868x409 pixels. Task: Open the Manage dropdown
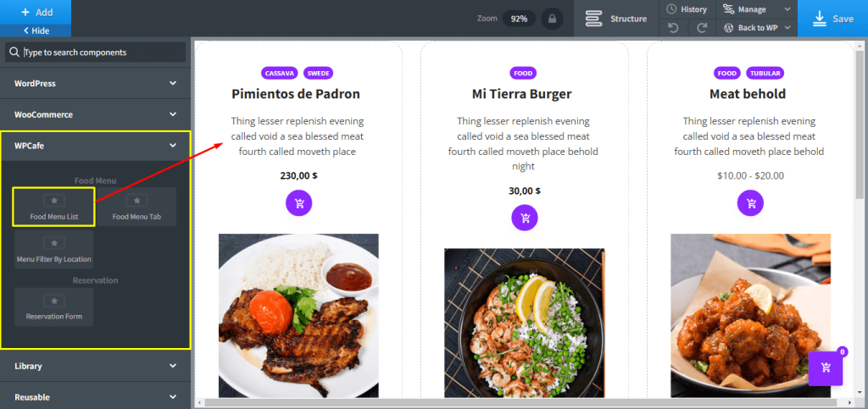click(x=757, y=9)
